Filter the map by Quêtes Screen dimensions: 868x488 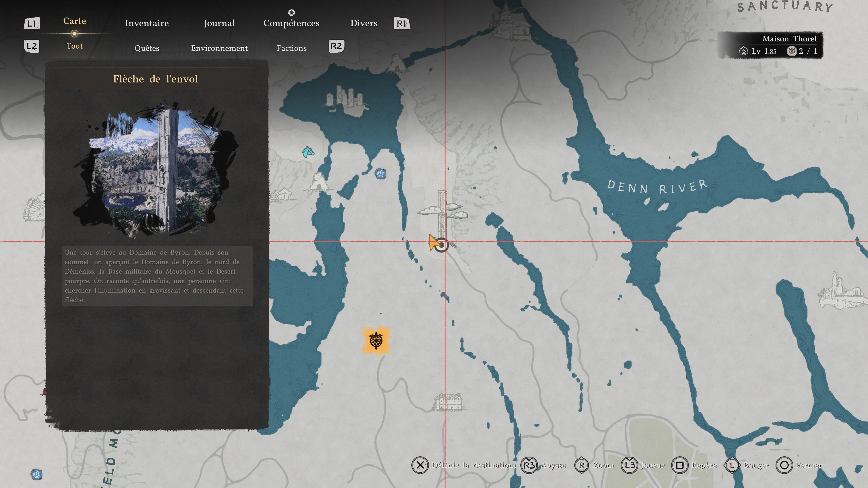[x=147, y=48]
